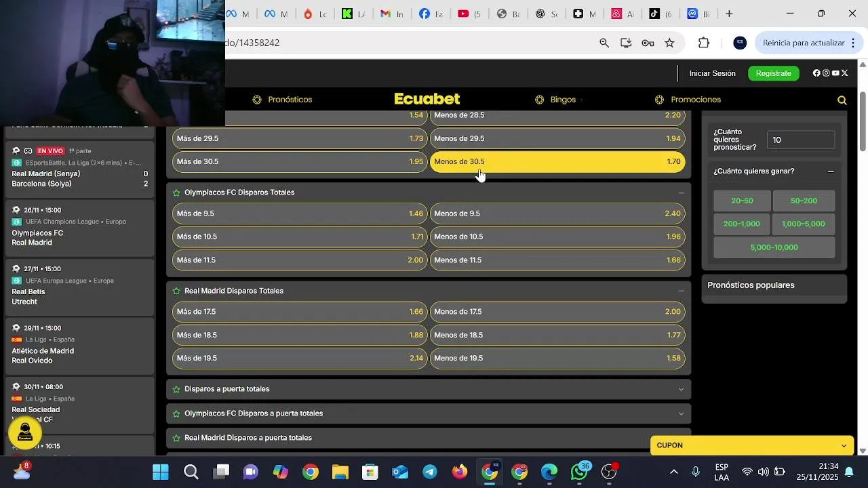This screenshot has width=868, height=488.
Task: Open Atlético de Madrid vs Real Oviedo match
Action: pos(79,346)
